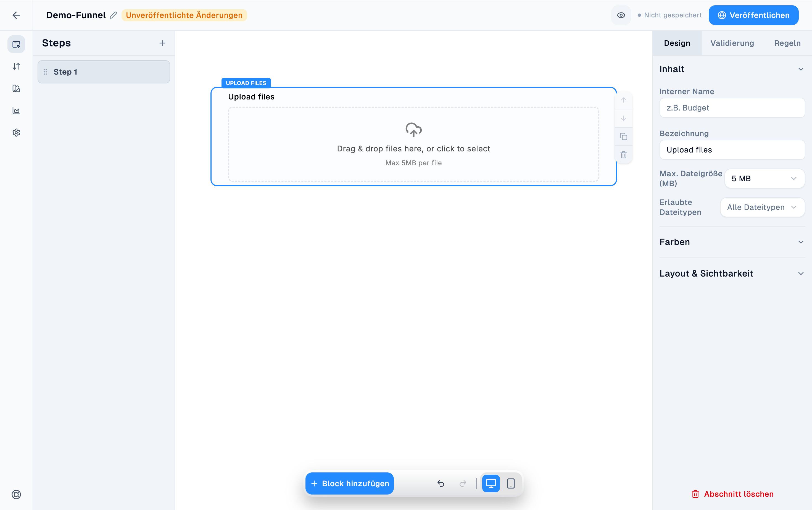
Task: Redo the last change
Action: 463,483
